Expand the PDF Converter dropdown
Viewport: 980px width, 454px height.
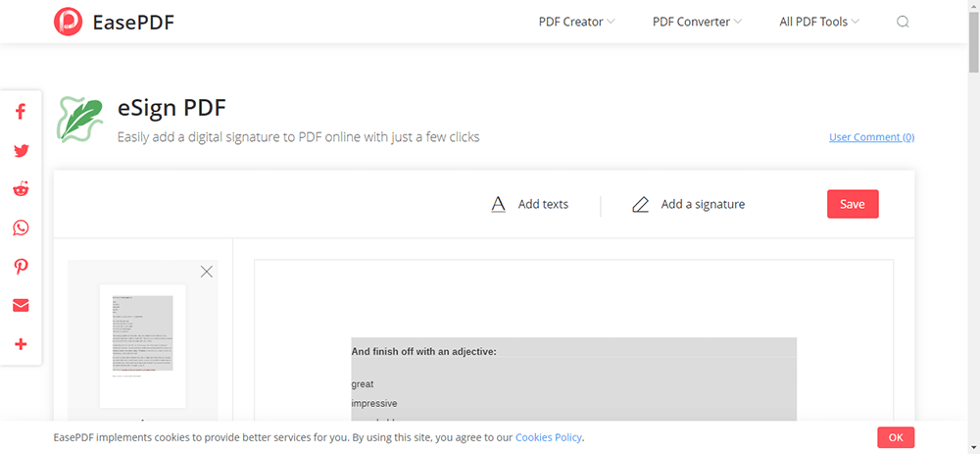point(697,22)
